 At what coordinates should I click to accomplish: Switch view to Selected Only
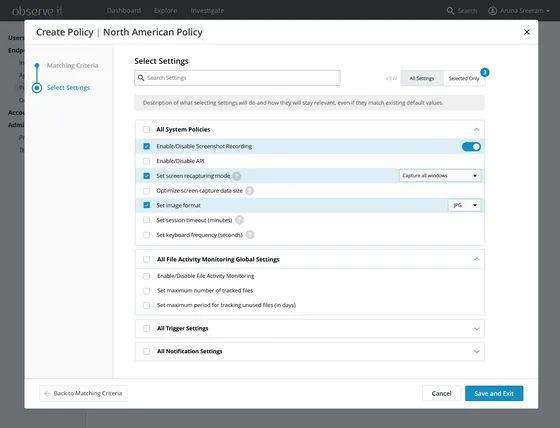coord(464,78)
